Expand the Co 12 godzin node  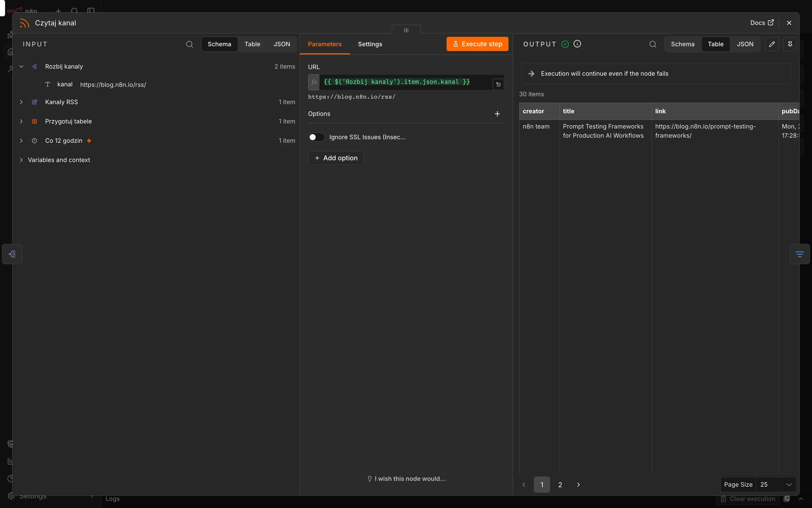(21, 141)
